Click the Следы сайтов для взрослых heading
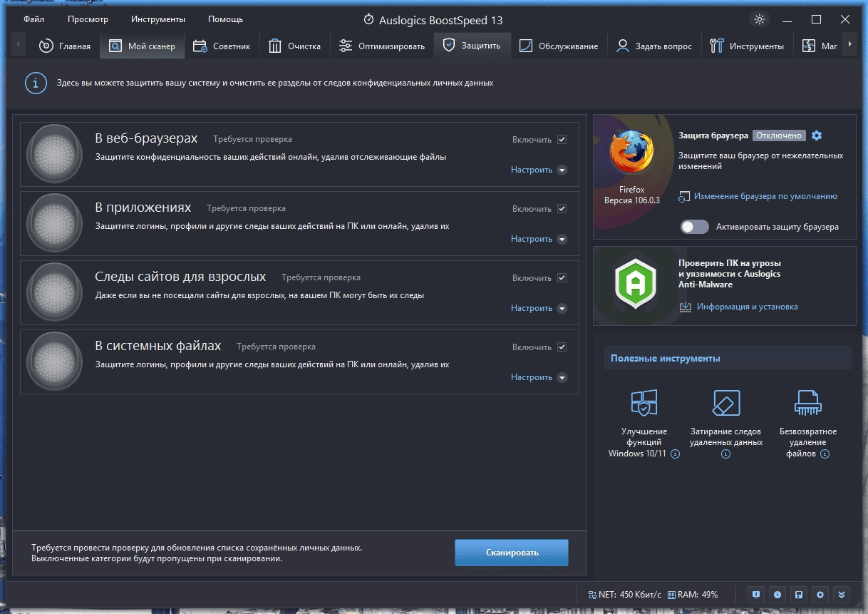The height and width of the screenshot is (614, 868). pyautogui.click(x=180, y=277)
